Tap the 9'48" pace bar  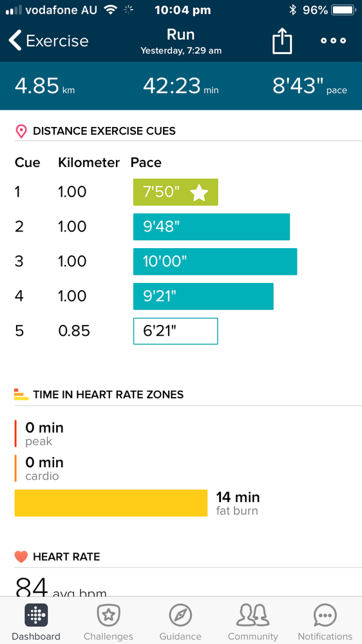(x=211, y=227)
